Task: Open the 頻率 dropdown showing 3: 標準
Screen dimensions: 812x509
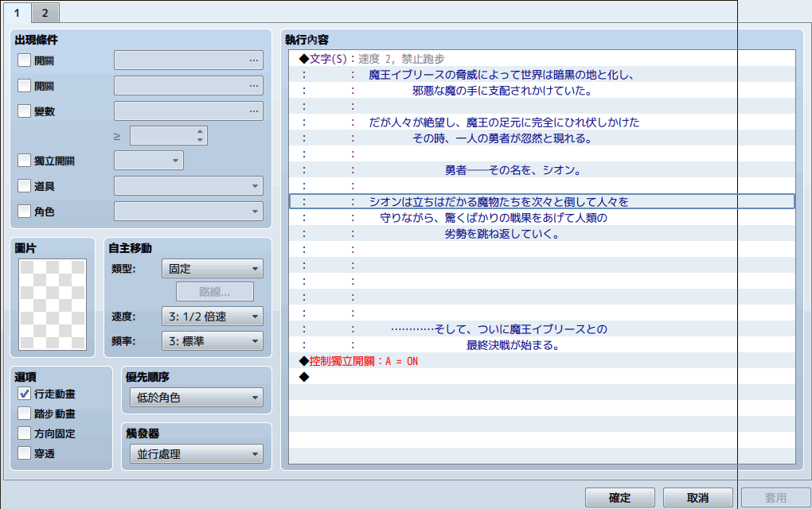Action: pos(213,341)
